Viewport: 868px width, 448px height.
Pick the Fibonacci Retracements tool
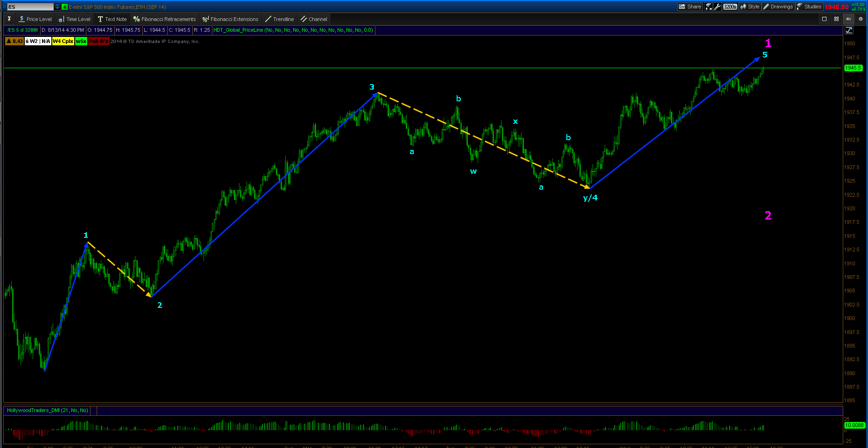point(164,19)
